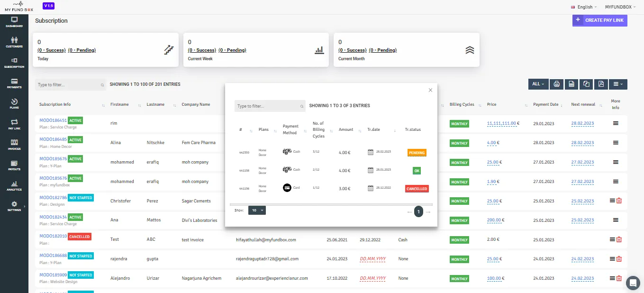Open English language selector

click(584, 7)
